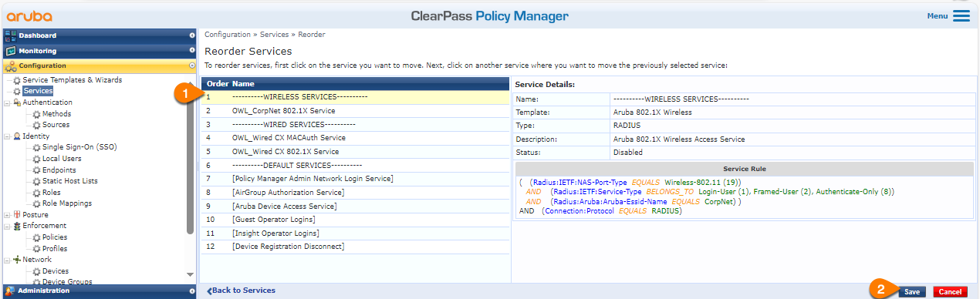Click the Name column header
Screen dimensions: 980x299
243,83
